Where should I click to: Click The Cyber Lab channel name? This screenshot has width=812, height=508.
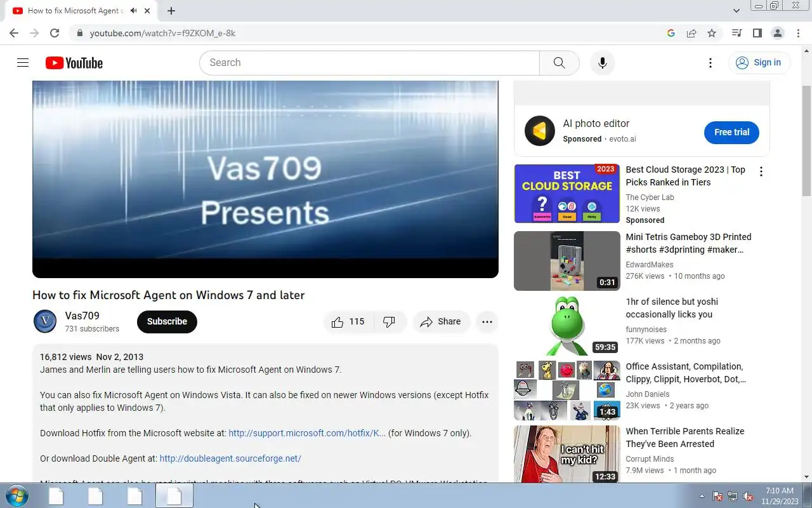point(650,197)
